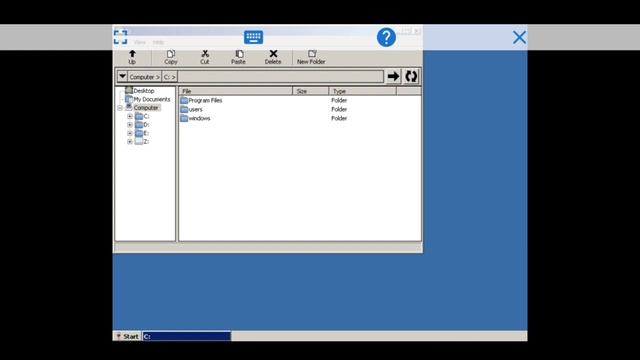Screen dimensions: 640x360
Task: Create a New Folder
Action: click(311, 57)
